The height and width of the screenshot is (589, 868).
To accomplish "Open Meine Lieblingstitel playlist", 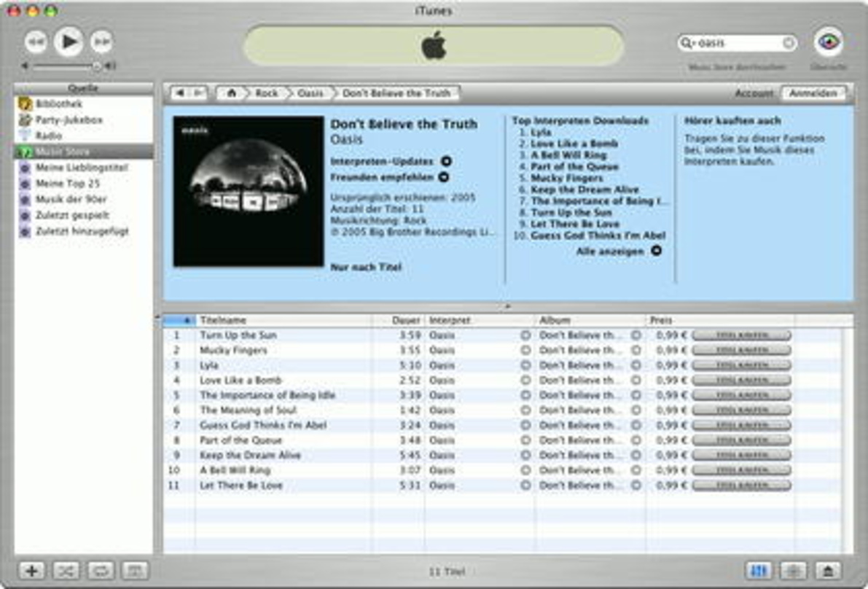I will (83, 167).
